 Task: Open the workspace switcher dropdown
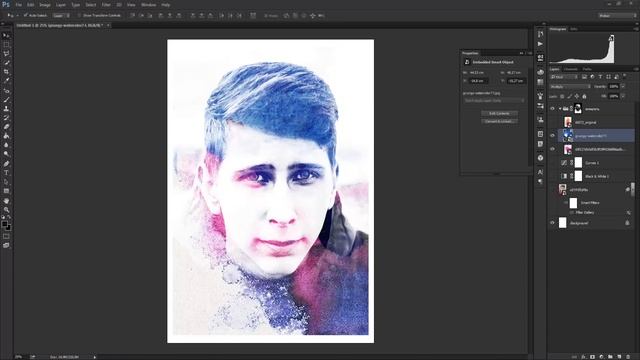(617, 16)
